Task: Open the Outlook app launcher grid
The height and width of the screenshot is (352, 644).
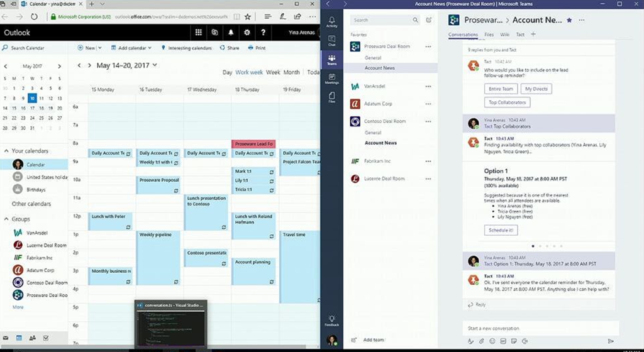Action: coord(198,33)
